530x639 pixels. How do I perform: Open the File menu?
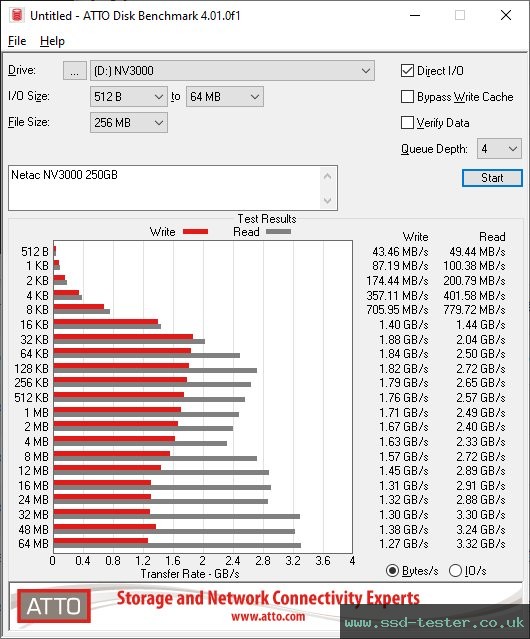pyautogui.click(x=17, y=41)
